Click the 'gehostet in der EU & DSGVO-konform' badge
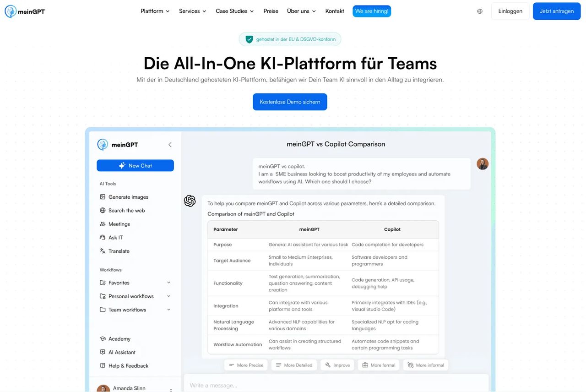The image size is (586, 392). 290,39
